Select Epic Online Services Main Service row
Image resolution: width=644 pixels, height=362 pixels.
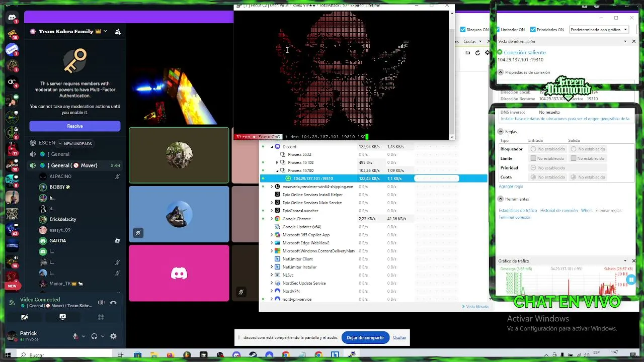[x=373, y=203]
